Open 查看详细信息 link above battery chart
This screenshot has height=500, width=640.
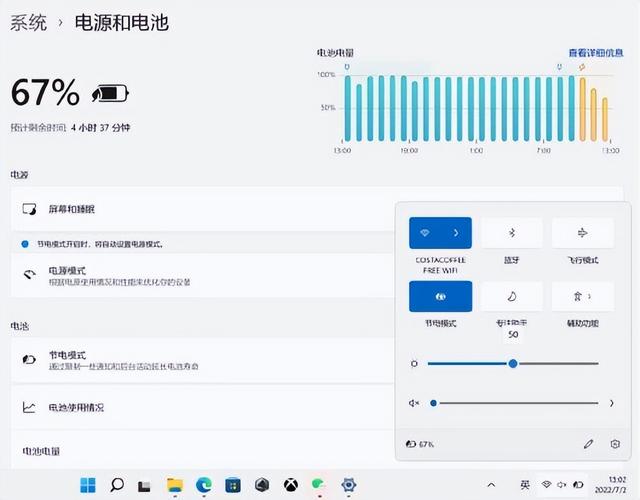point(596,53)
